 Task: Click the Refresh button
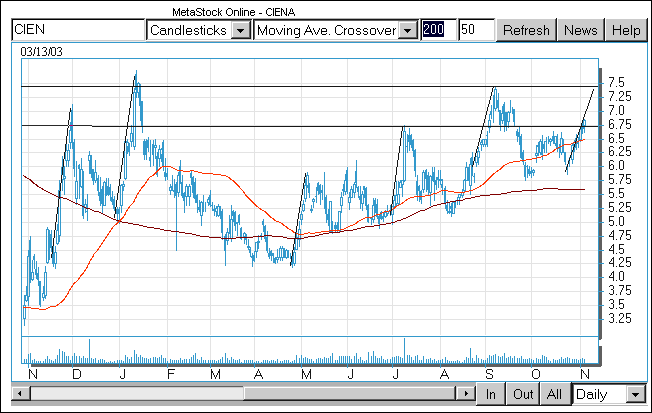click(x=526, y=30)
